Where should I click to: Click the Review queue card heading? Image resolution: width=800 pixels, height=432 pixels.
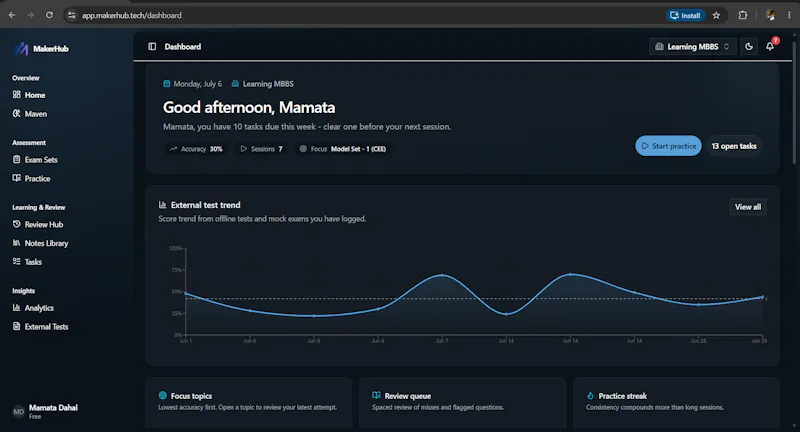pyautogui.click(x=408, y=396)
